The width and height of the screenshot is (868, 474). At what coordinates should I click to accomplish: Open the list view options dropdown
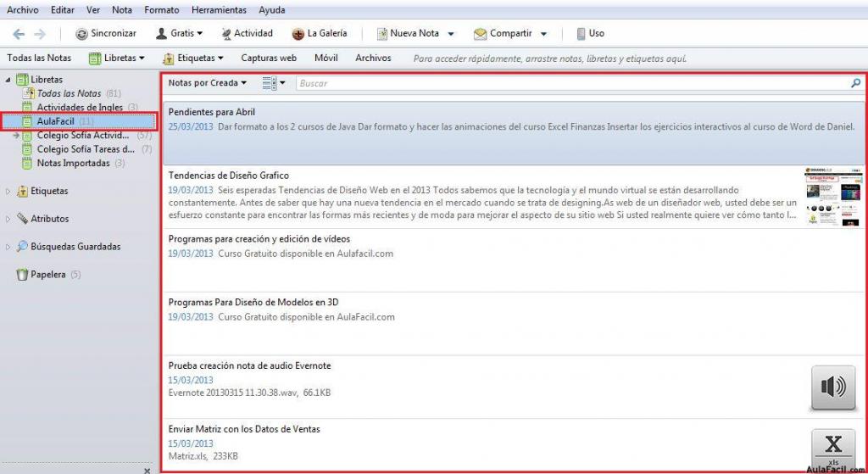(x=274, y=83)
